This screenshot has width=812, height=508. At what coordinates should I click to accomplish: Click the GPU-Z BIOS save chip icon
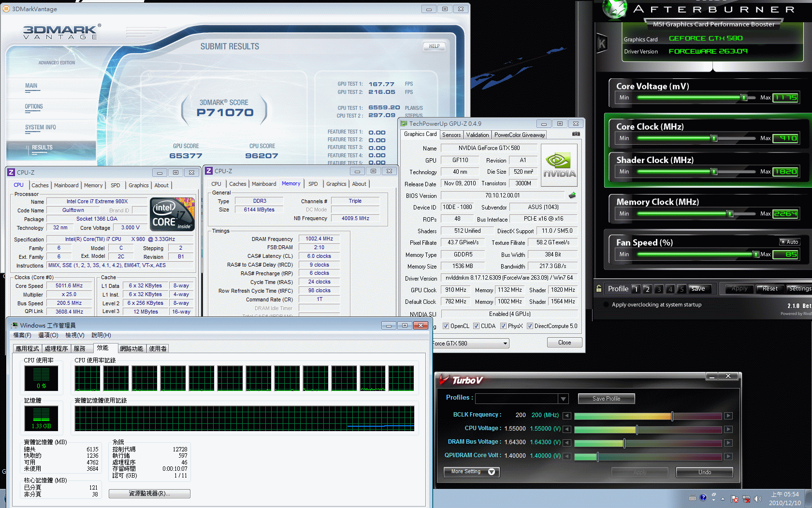pyautogui.click(x=572, y=195)
